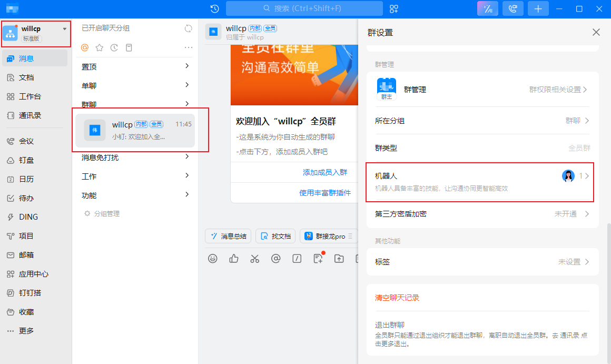Go to 消息 in the sidebar
The width and height of the screenshot is (611, 364).
pos(35,58)
